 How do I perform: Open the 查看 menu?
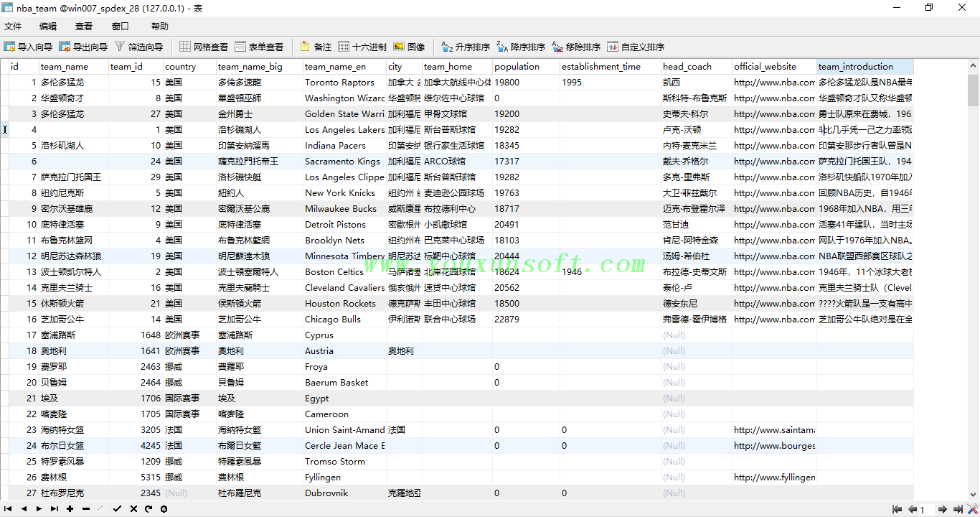point(84,27)
